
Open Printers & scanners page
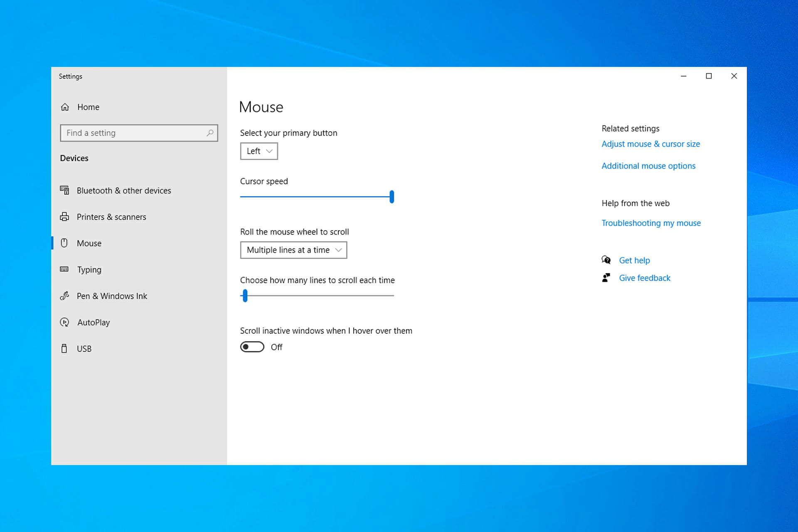(139, 217)
